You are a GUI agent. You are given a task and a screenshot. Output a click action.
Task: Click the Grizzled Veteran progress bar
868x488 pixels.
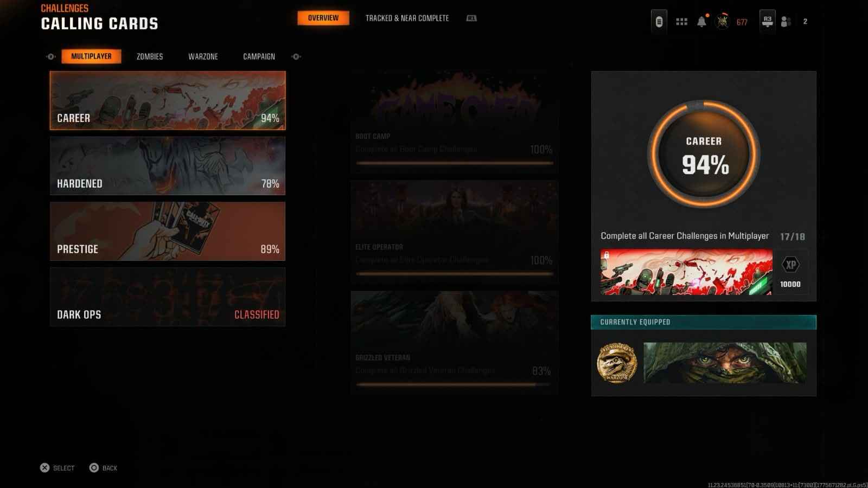(454, 384)
